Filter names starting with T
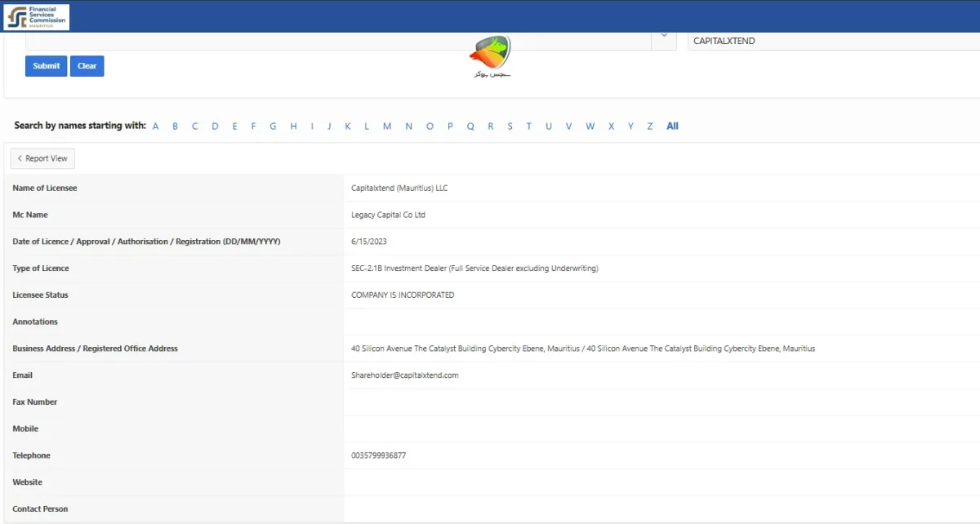 coord(528,126)
